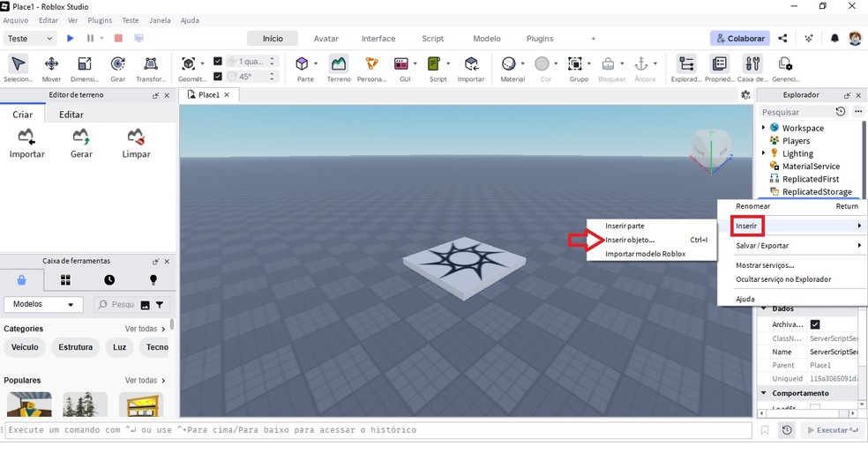Click the Limpar terrain icon

pyautogui.click(x=136, y=143)
